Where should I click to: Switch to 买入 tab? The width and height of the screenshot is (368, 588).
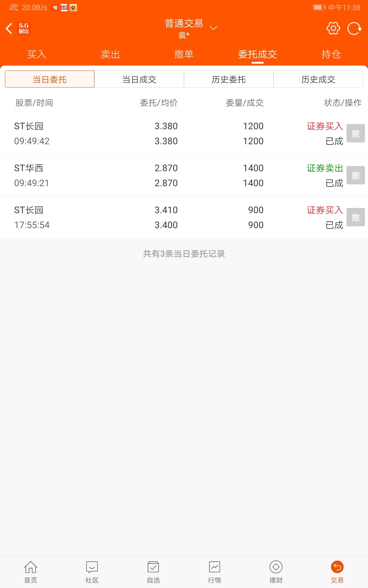pyautogui.click(x=37, y=54)
